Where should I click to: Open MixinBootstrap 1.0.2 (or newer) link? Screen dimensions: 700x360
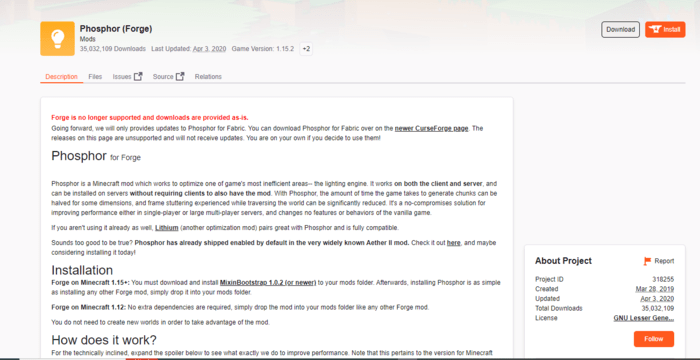[x=268, y=283]
